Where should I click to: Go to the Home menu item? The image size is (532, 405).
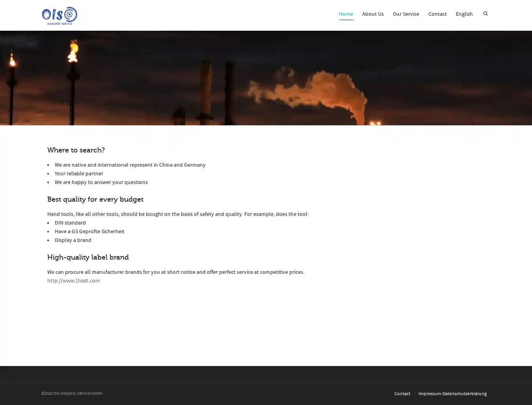tap(346, 14)
